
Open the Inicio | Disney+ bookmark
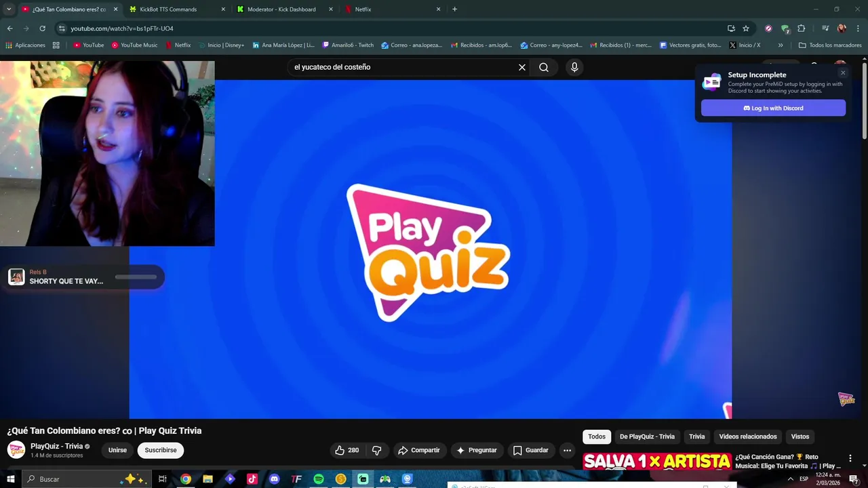[221, 45]
